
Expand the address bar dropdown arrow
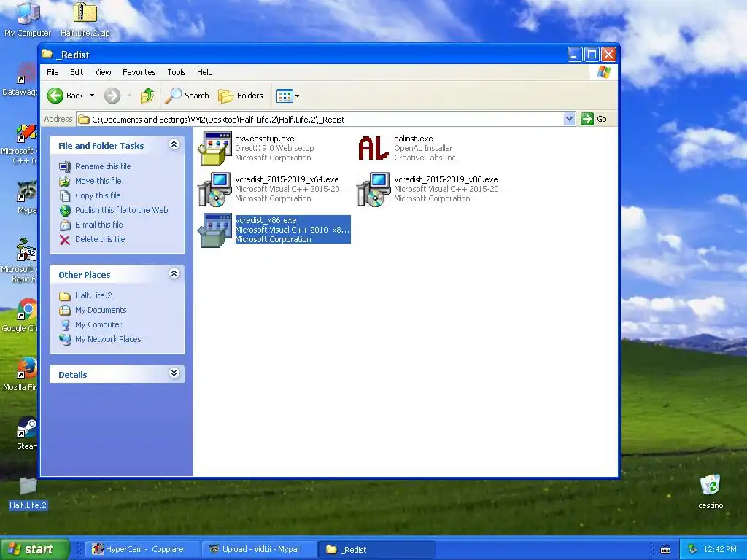point(569,119)
